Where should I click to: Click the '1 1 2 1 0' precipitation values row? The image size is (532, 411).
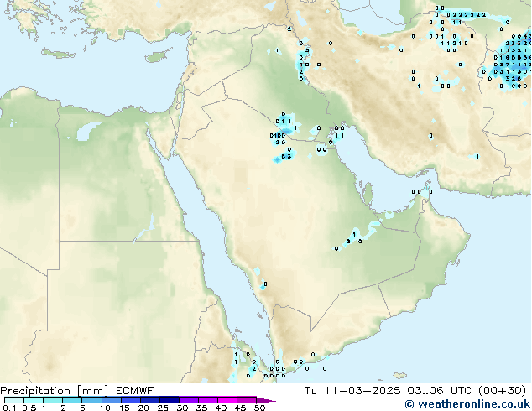pyautogui.click(x=455, y=44)
